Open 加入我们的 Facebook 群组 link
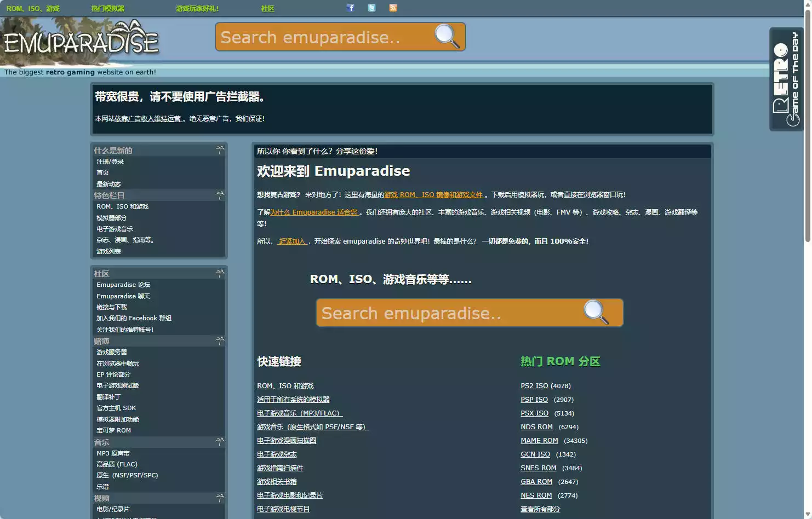 tap(134, 318)
